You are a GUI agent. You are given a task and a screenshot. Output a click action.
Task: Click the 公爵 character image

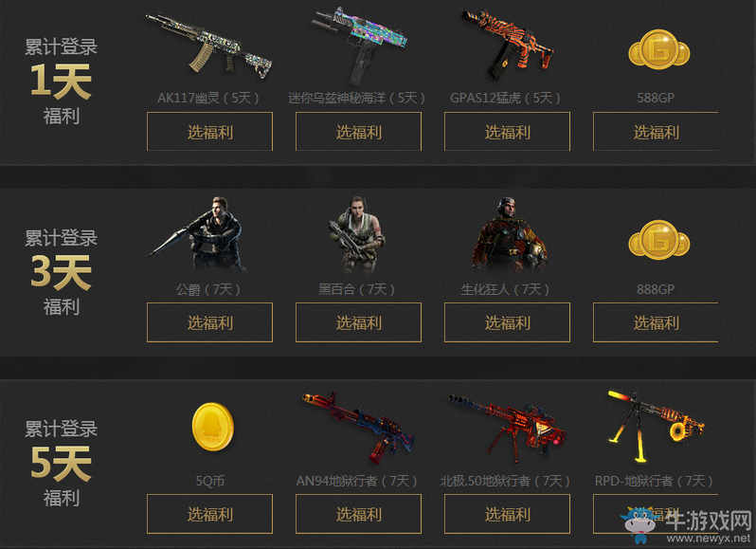coord(198,235)
